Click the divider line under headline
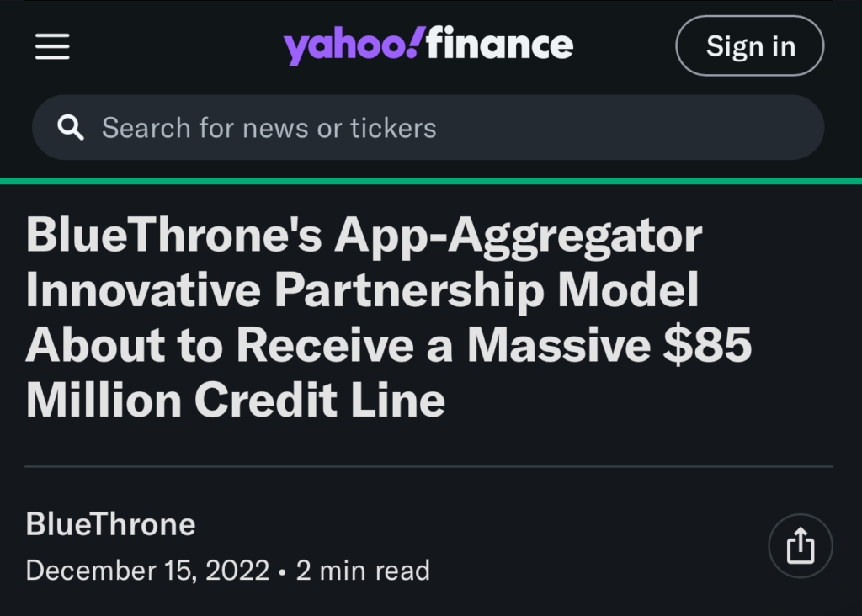The image size is (862, 616). pos(428,465)
